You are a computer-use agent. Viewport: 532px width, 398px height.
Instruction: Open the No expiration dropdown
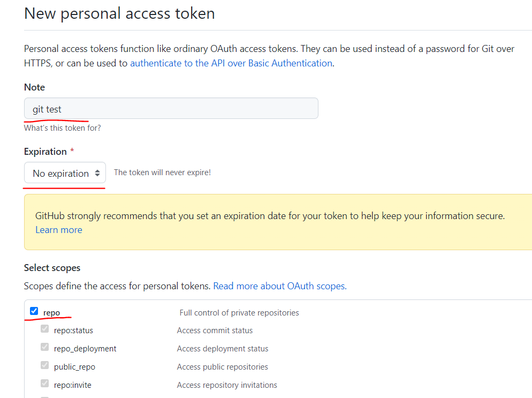[65, 172]
